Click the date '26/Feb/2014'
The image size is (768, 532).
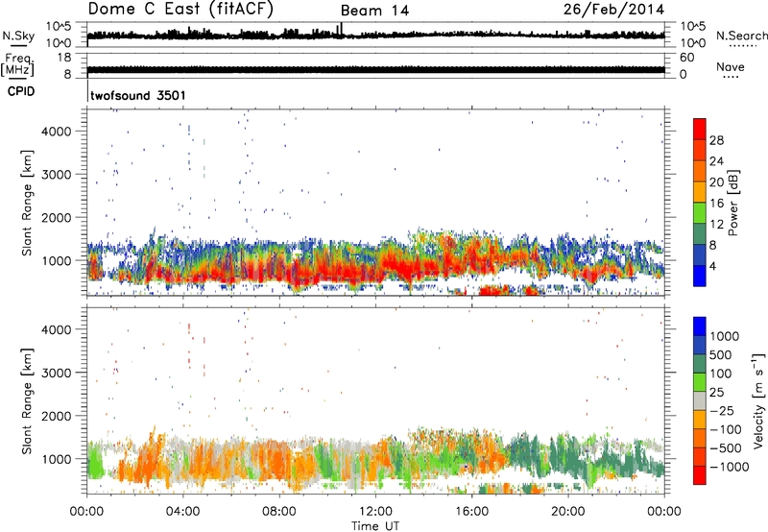point(613,9)
